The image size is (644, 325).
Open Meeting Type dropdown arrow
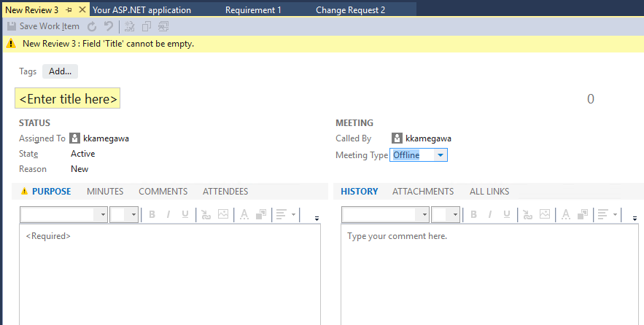coord(441,155)
